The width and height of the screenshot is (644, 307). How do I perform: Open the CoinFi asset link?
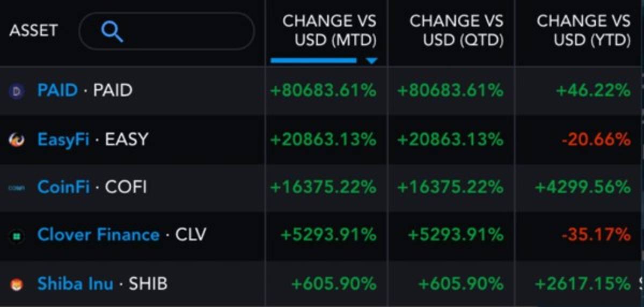[x=63, y=187]
